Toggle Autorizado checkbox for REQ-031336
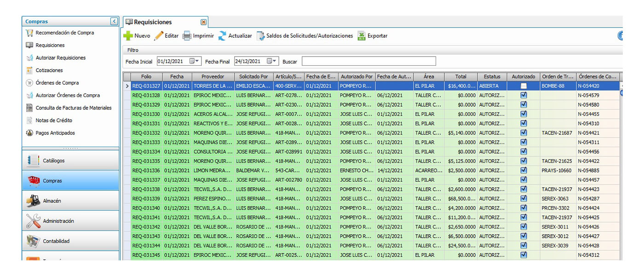This screenshot has height=276, width=644. [523, 170]
